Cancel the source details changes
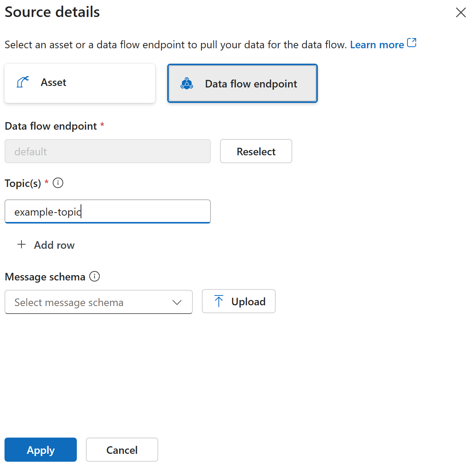Screen dimensions: 476x470 click(122, 450)
